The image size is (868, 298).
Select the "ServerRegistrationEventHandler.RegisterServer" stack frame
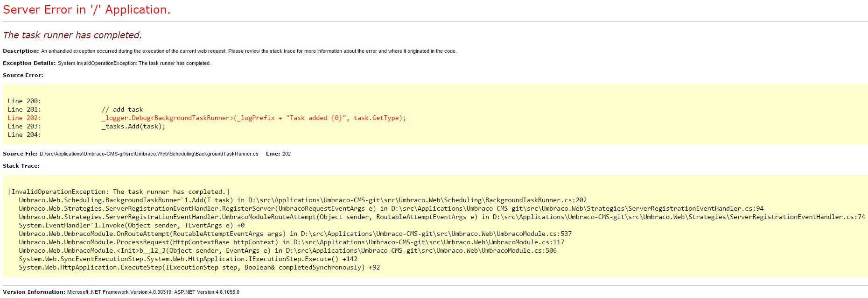coord(391,208)
